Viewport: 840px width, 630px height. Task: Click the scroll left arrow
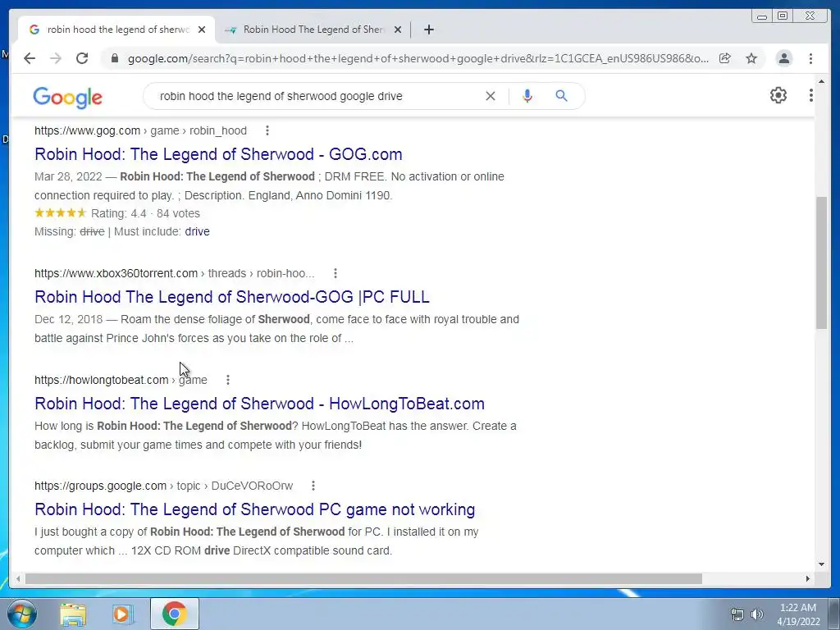(x=18, y=578)
